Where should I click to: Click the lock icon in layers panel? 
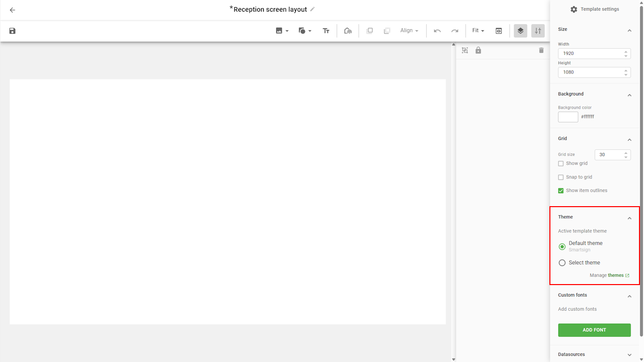pos(478,50)
